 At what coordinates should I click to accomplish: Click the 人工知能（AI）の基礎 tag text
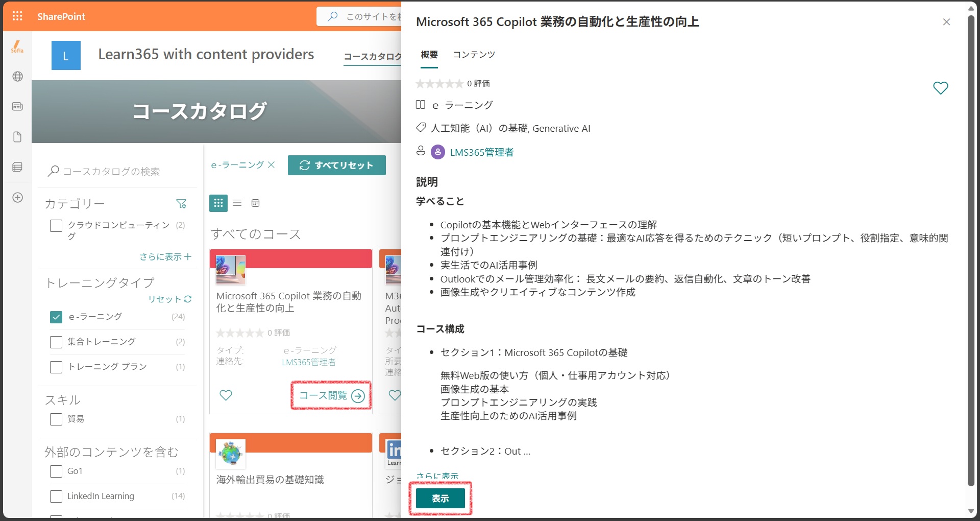tap(479, 128)
